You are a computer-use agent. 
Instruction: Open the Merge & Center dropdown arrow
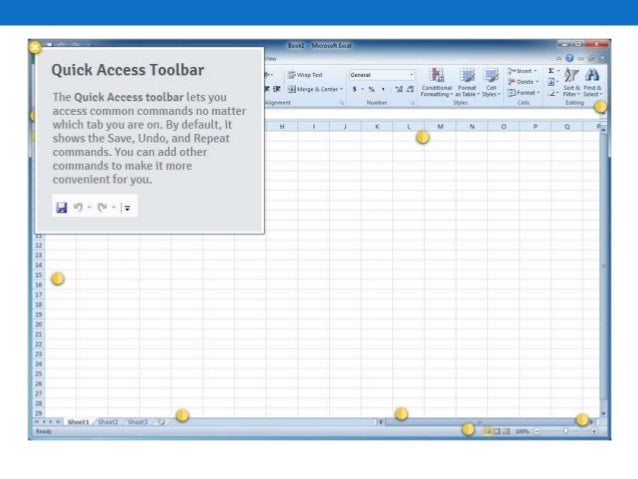pos(342,89)
